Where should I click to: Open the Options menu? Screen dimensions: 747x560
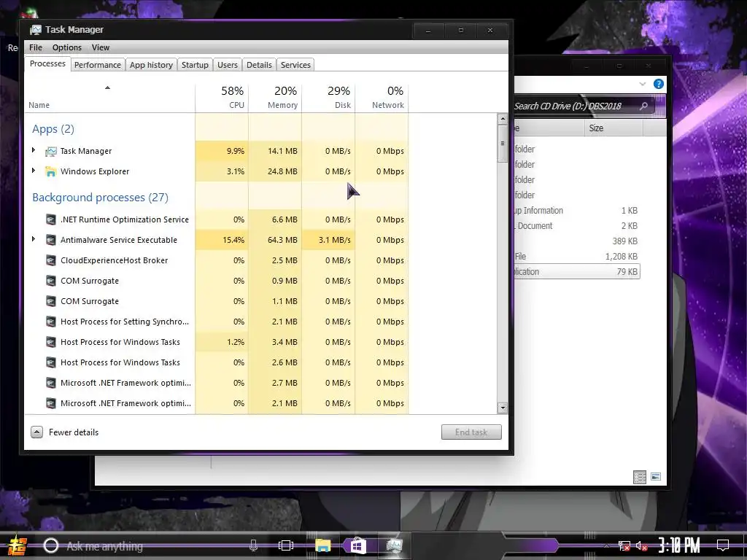[x=66, y=47]
